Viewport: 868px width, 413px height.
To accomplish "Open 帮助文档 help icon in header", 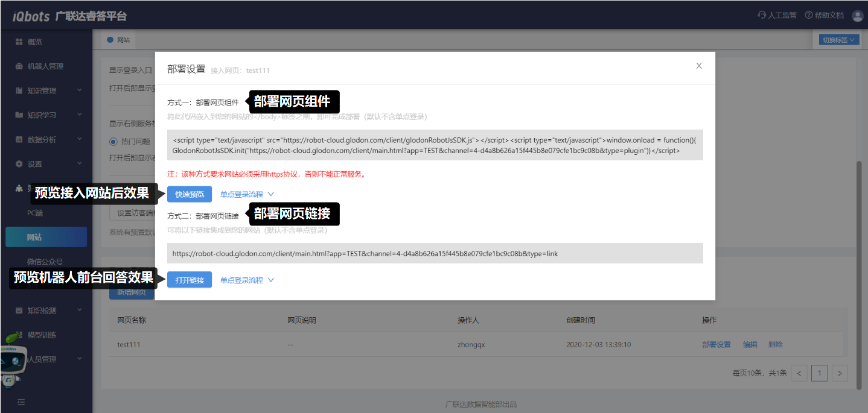I will (808, 15).
